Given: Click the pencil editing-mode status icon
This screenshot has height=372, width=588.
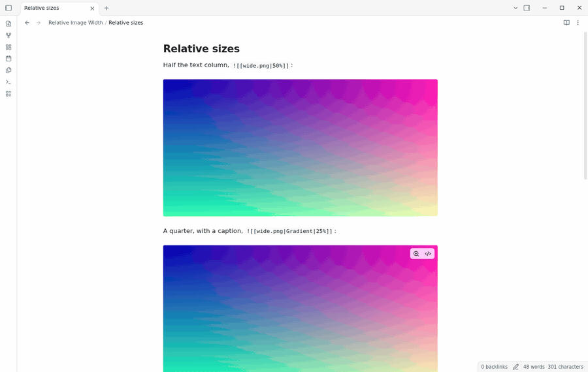Looking at the screenshot, I should point(515,367).
